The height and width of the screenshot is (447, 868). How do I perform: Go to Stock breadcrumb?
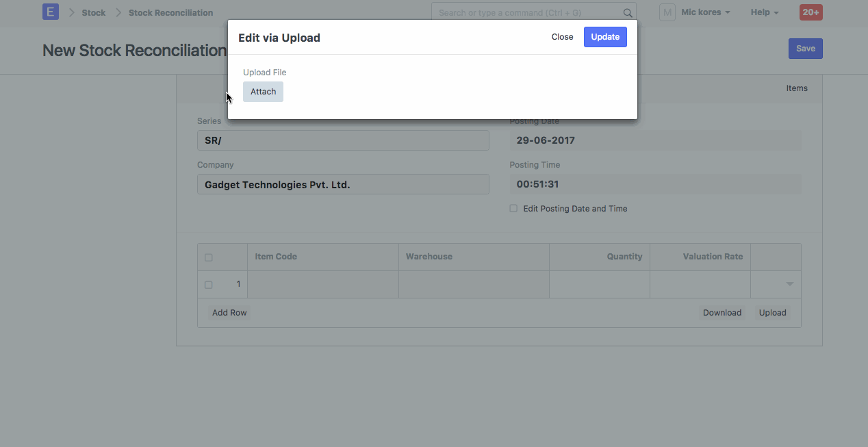94,12
